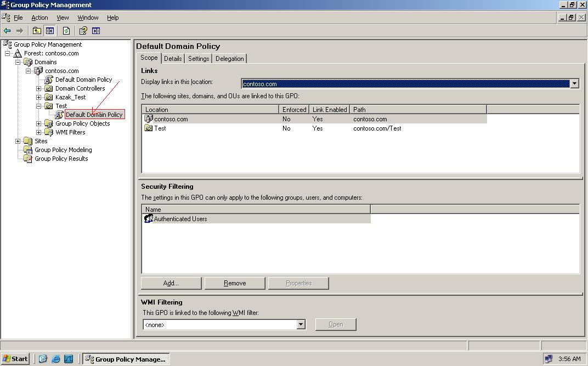Sort links by Enforced column header
This screenshot has width=588, height=366.
pyautogui.click(x=294, y=110)
